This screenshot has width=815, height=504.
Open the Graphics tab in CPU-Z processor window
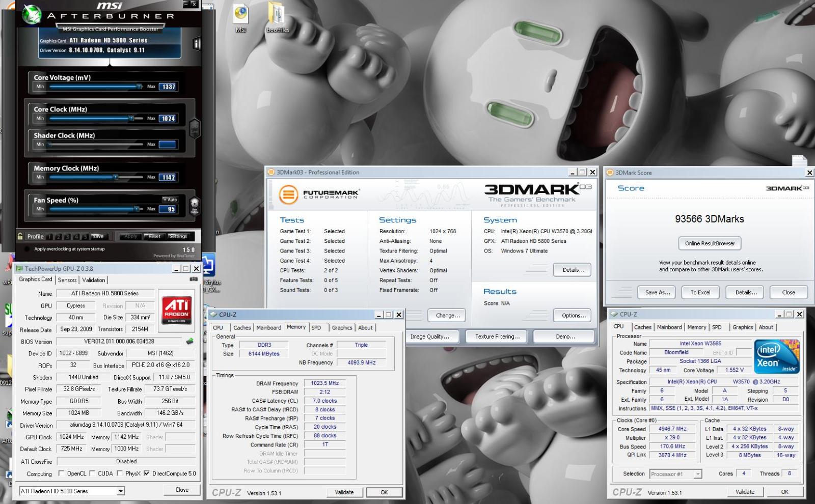[743, 327]
